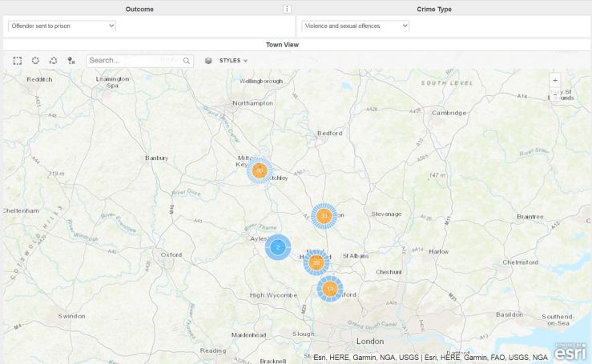Click the Milton Keynes orange cluster
This screenshot has height=364, width=592.
[260, 170]
